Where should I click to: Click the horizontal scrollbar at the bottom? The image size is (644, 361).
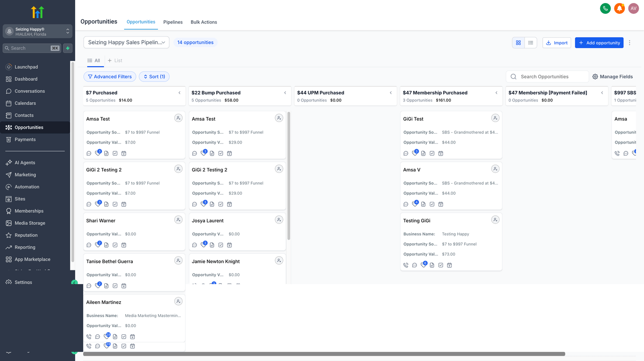click(324, 354)
